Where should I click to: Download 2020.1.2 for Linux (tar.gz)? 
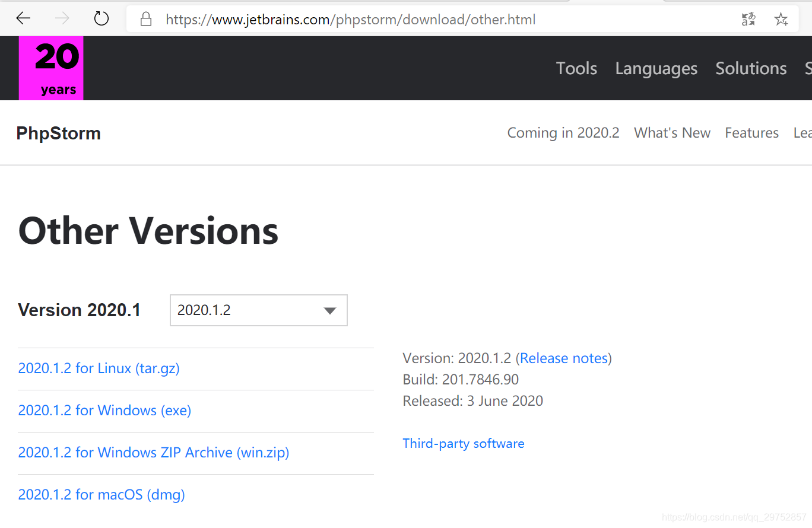99,368
